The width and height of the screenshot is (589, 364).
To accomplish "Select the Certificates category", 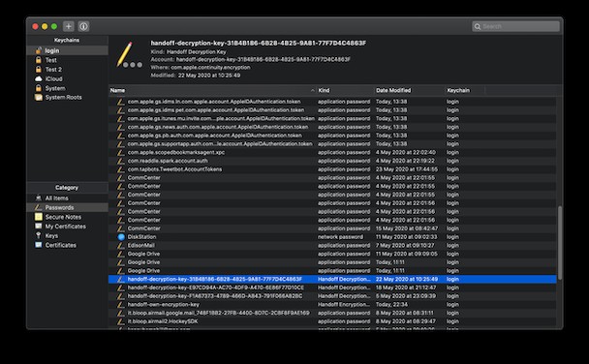I will point(68,245).
